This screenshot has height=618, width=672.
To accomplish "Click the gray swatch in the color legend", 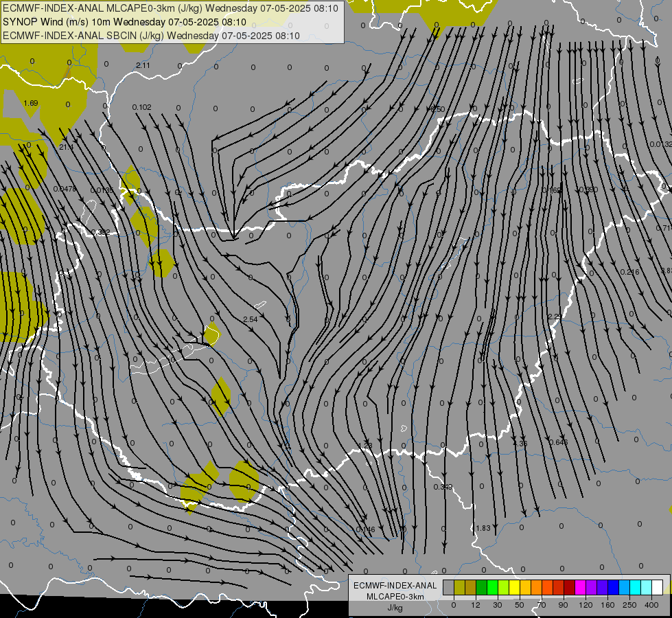I will point(449,587).
